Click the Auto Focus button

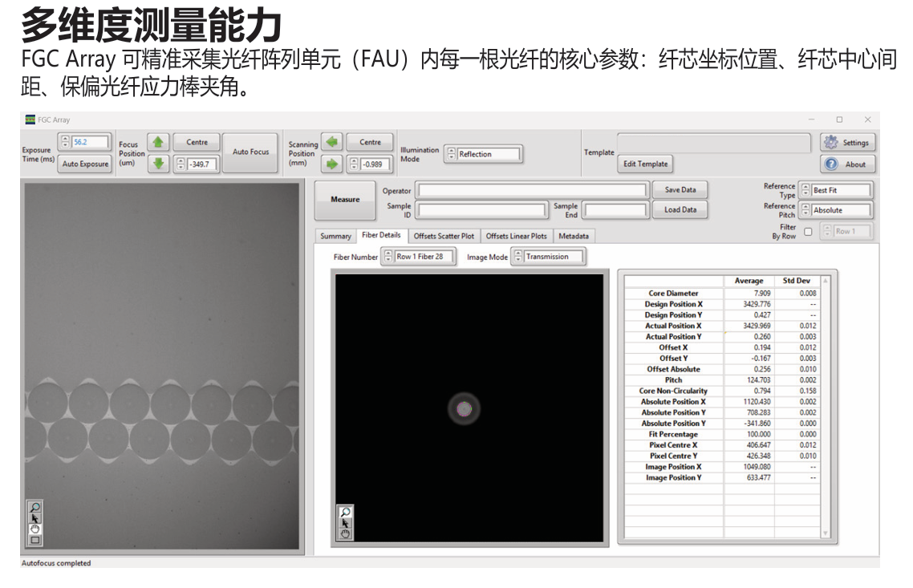tap(250, 152)
